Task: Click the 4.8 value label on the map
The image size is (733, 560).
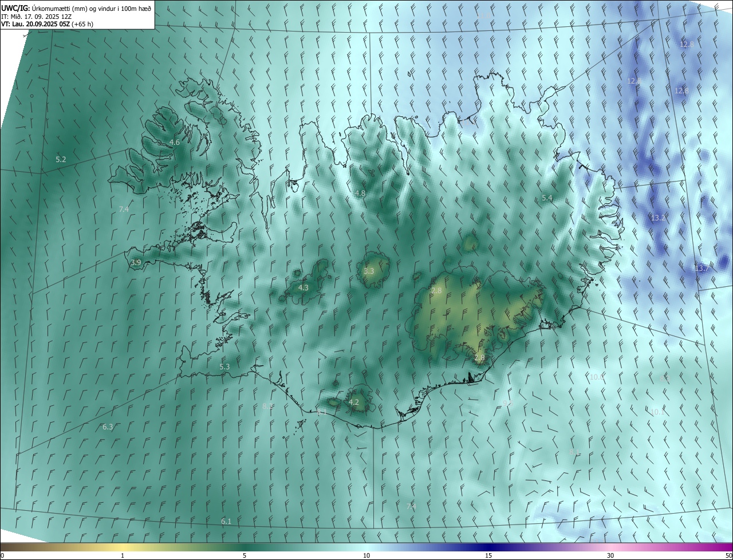Action: (360, 193)
